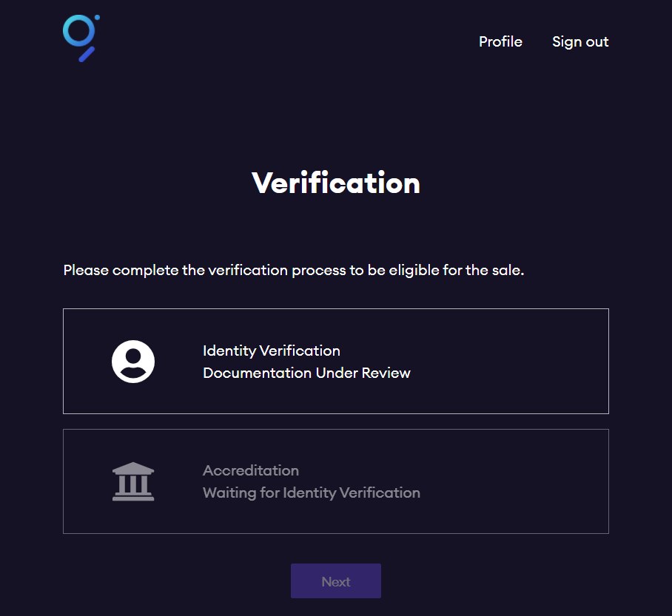
Task: Click the head of the avatar icon
Action: (133, 356)
